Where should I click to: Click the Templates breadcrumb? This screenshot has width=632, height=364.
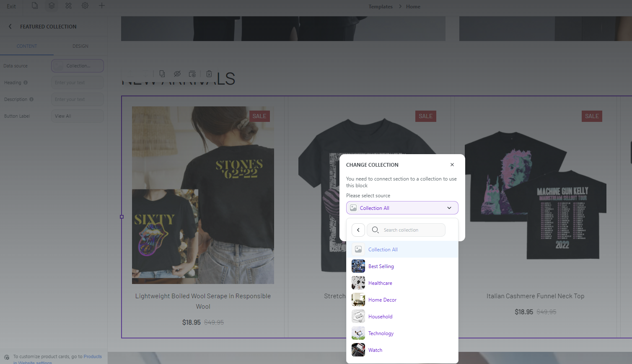click(x=381, y=7)
